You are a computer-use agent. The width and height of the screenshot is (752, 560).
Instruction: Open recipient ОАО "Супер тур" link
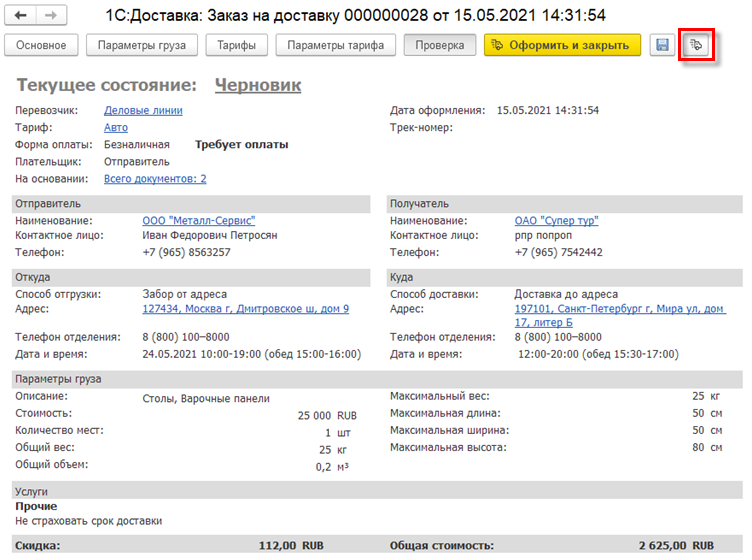558,221
